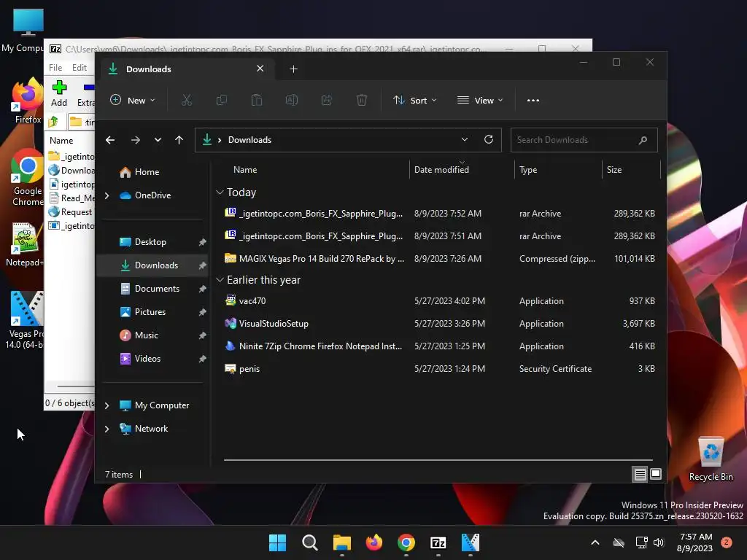Switch to details view layout icon
The width and height of the screenshot is (747, 560).
[x=640, y=474]
